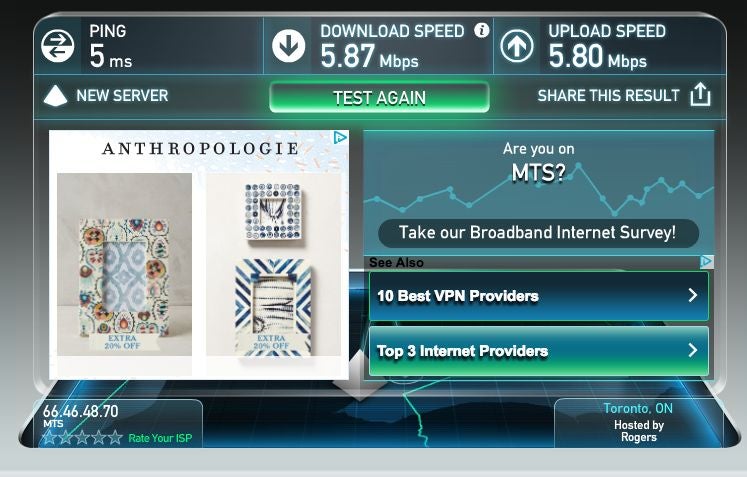Rate ISP with first star
Viewport: 747px width, 477px height.
click(x=50, y=437)
